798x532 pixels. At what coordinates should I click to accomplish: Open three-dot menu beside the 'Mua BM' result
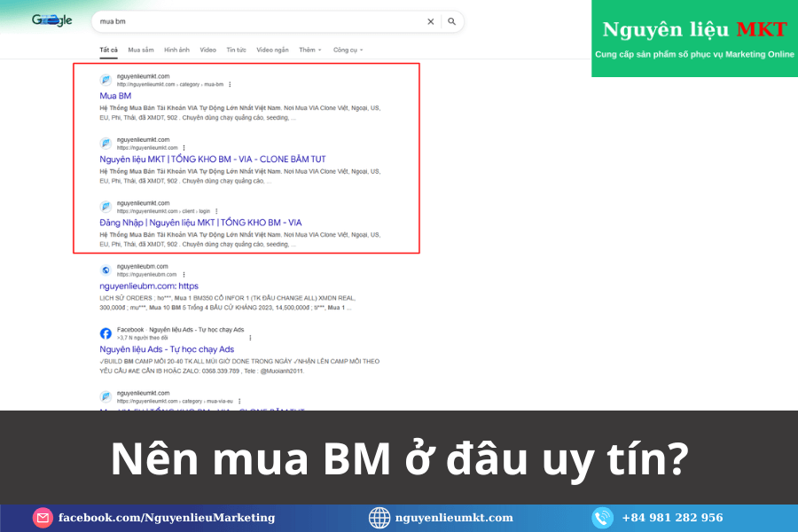tap(230, 85)
